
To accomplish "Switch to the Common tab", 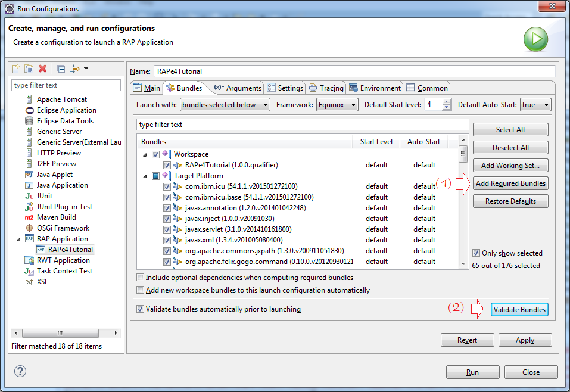I will [427, 88].
